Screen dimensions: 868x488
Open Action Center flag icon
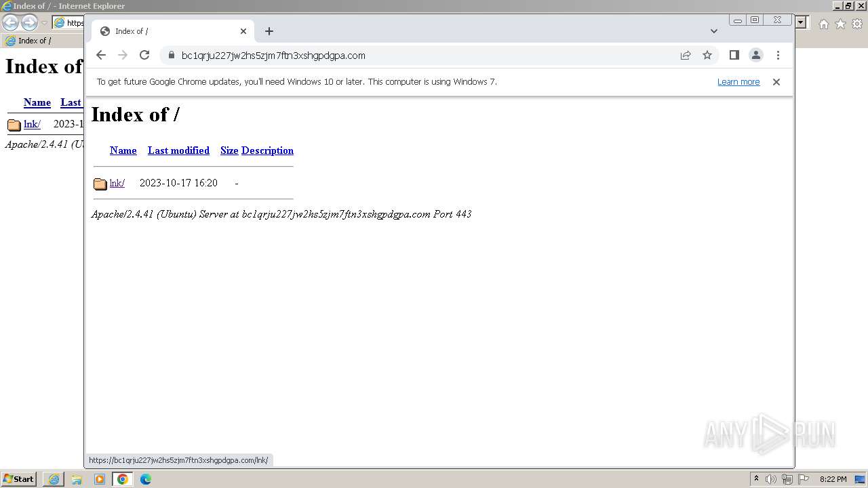(x=804, y=479)
